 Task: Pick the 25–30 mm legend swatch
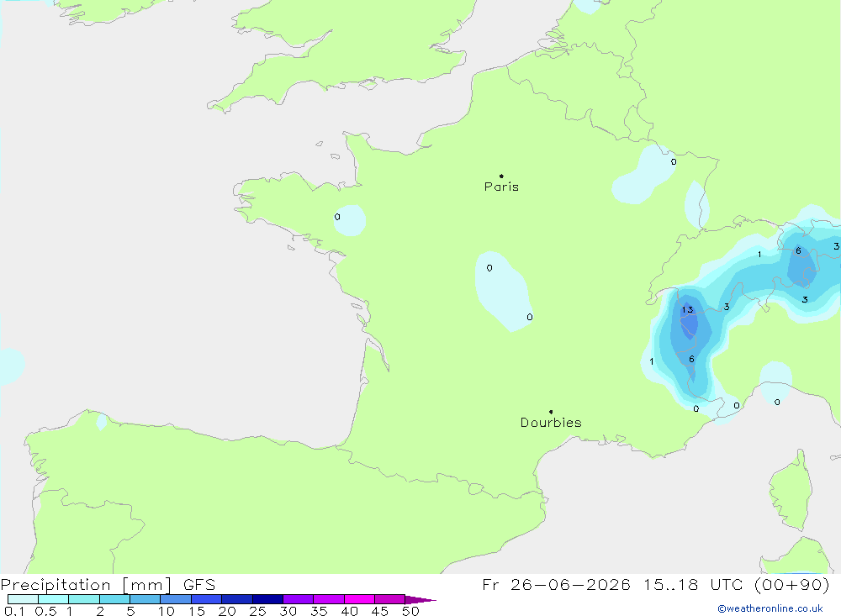[267, 599]
